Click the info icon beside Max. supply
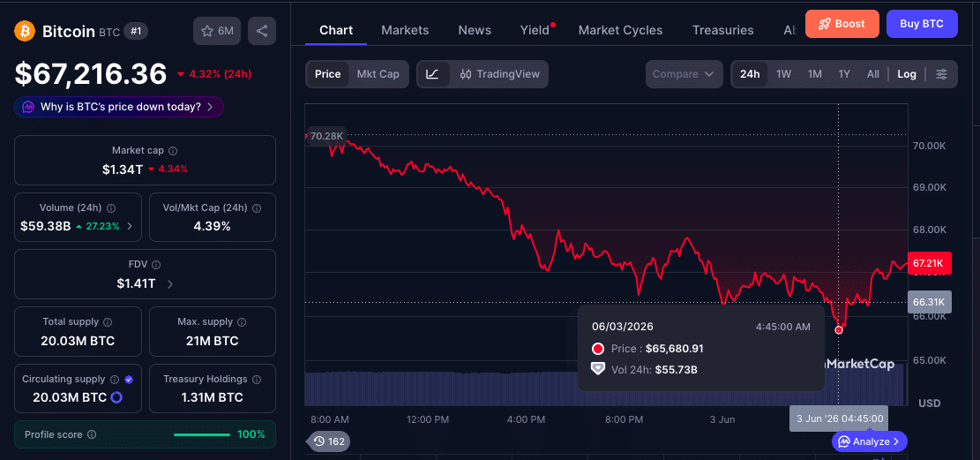Screen dimensions: 980x460 click(241, 322)
